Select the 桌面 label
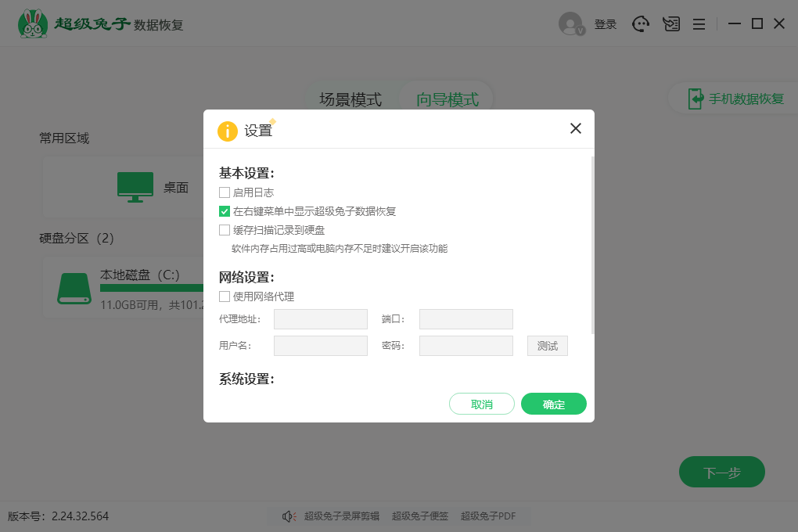The height and width of the screenshot is (532, 798). pos(176,187)
